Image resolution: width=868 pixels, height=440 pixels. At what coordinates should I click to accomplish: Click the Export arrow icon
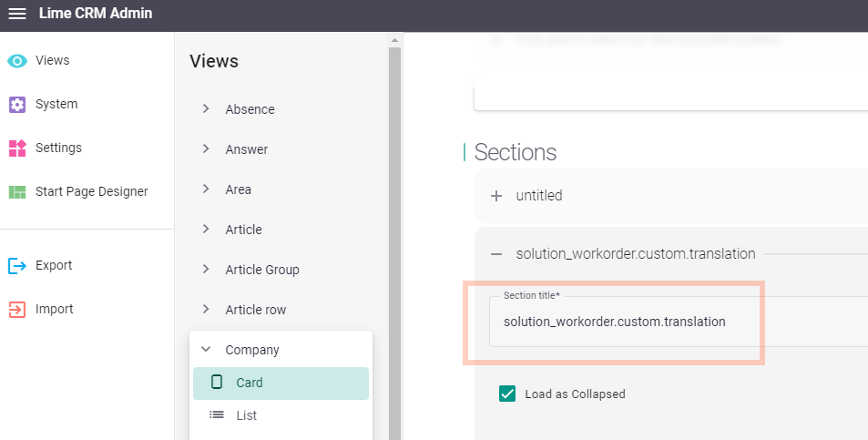17,266
